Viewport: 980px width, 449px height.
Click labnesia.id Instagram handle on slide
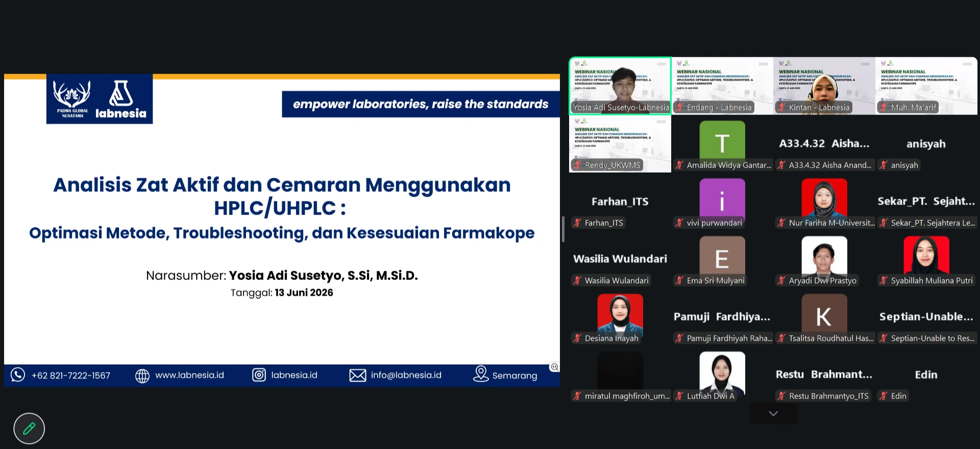click(x=294, y=375)
